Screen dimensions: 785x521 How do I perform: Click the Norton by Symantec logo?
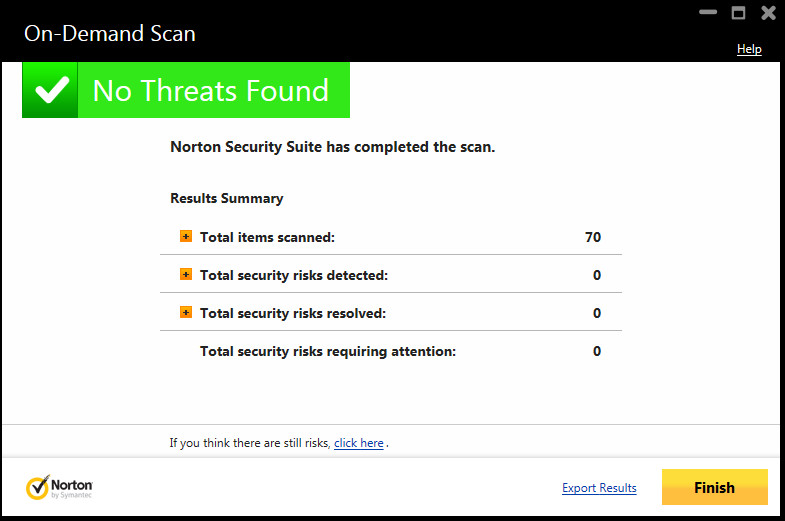pos(60,487)
